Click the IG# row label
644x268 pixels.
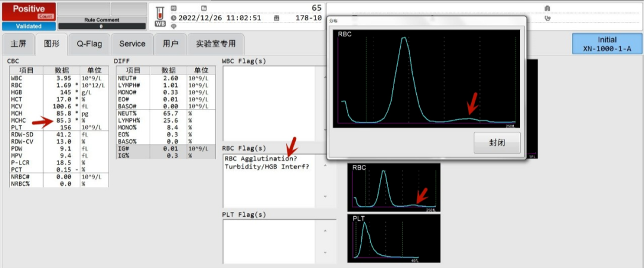click(124, 148)
